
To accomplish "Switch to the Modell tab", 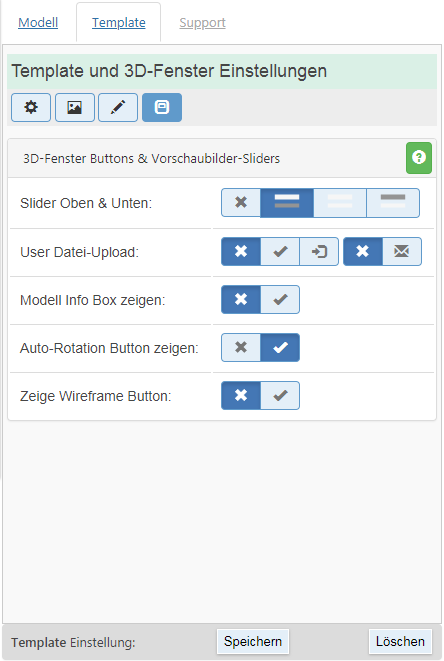I will 38,22.
